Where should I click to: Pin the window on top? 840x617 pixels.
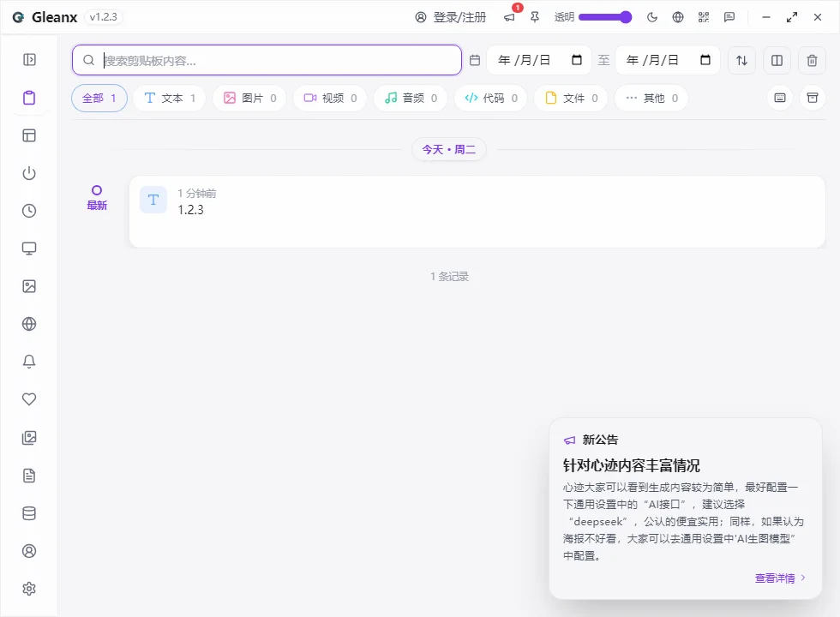[x=535, y=17]
